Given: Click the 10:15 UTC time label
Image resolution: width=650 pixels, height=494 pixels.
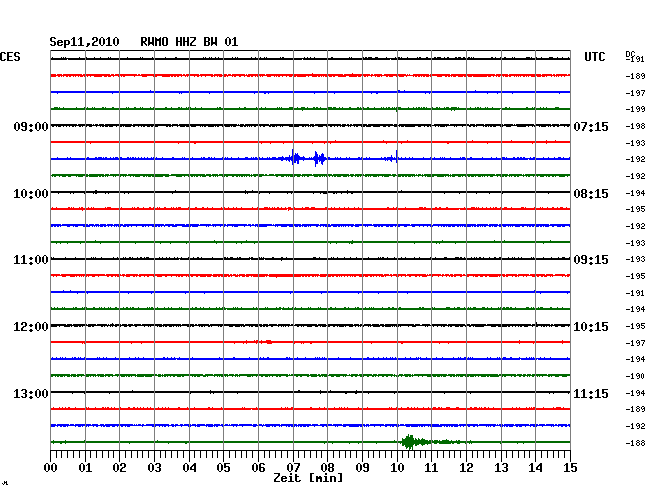Looking at the screenshot, I should [x=591, y=327].
